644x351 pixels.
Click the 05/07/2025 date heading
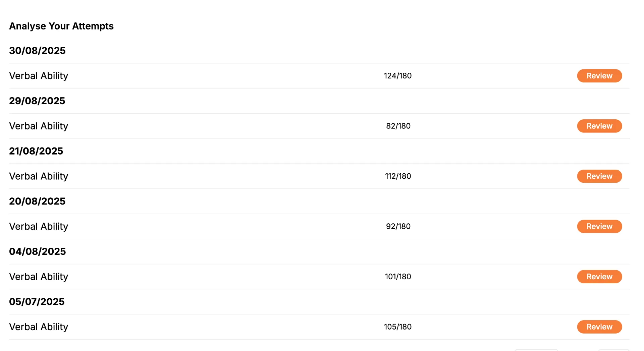[37, 302]
